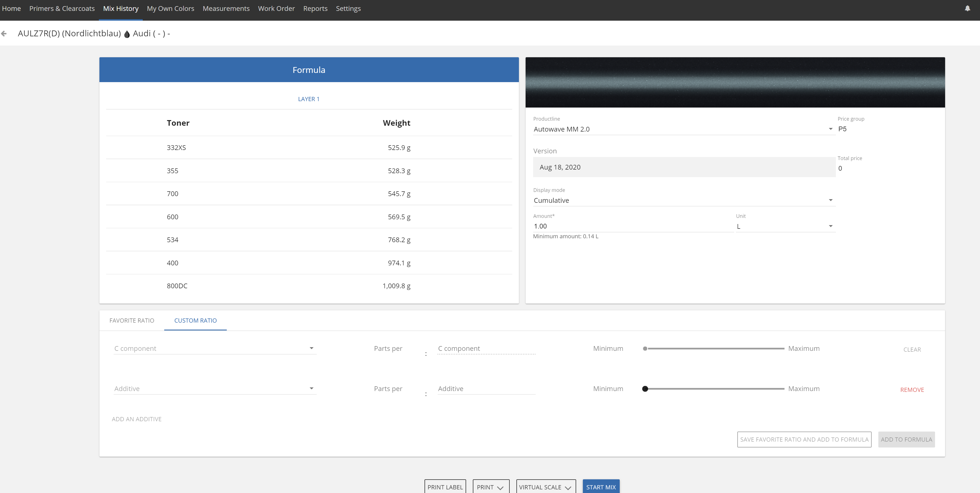Expand the Additive dropdown
Viewport: 980px width, 493px height.
coord(214,388)
